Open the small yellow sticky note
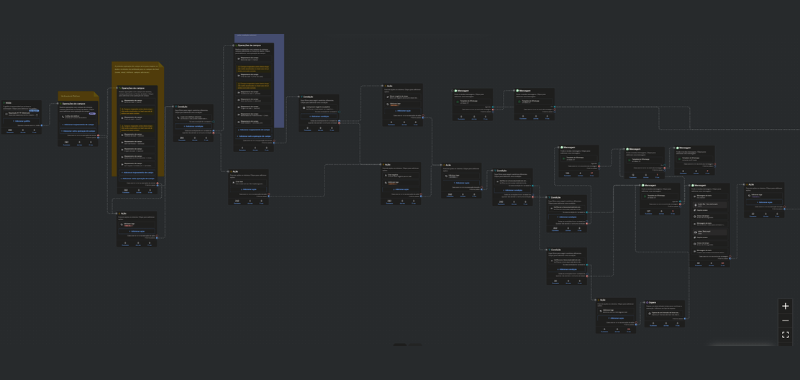Screen dimensions: 800x380 click(78, 95)
